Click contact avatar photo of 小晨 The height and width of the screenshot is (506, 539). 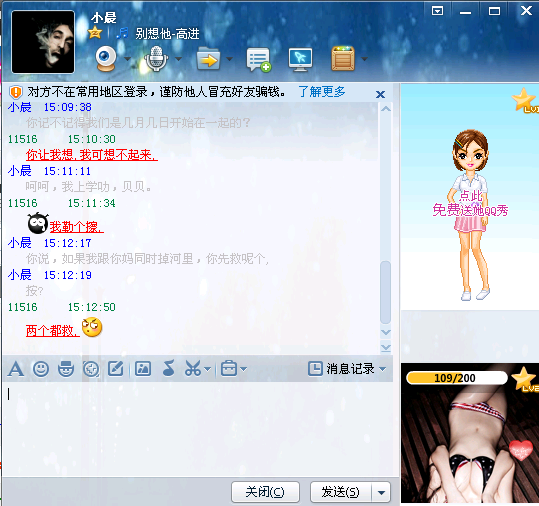pos(43,42)
